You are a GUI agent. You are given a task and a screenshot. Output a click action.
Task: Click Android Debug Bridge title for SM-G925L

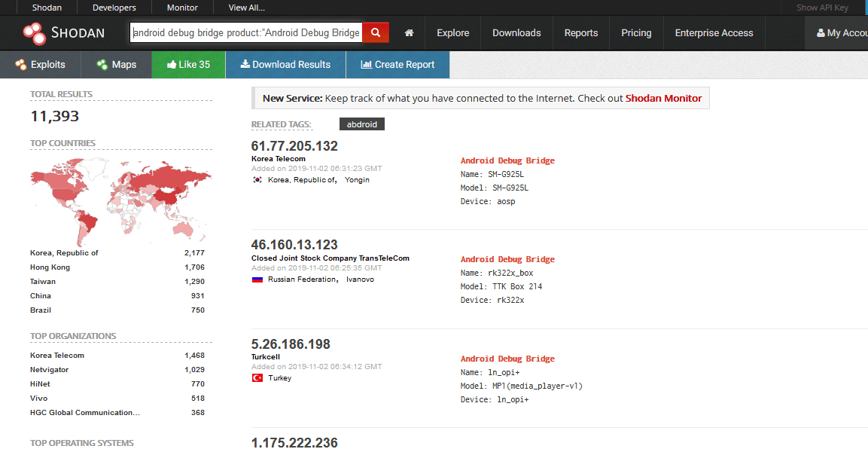coord(507,160)
